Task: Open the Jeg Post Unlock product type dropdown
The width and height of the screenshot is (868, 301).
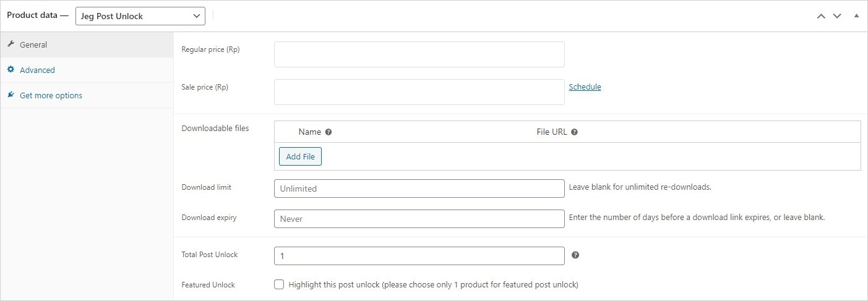Action: (x=140, y=16)
